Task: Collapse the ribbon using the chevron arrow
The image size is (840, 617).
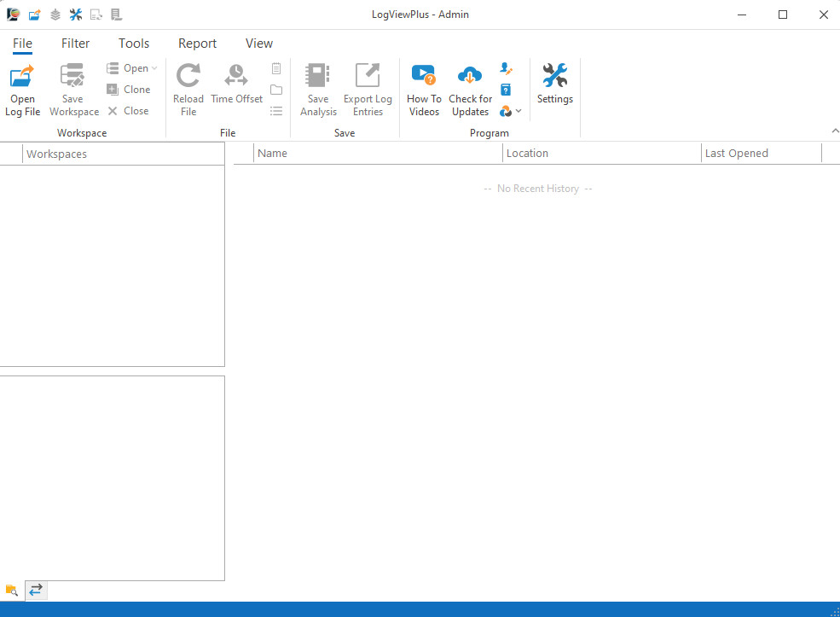Action: click(835, 131)
